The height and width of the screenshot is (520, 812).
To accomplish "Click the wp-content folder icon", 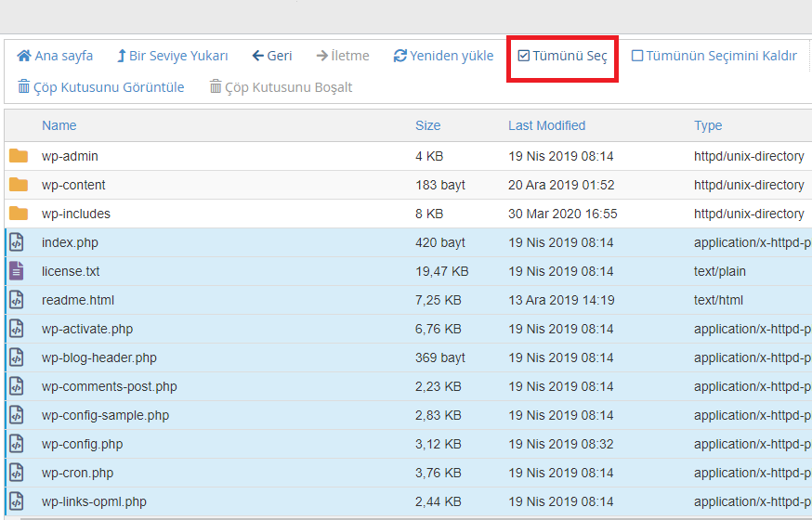I will 19,185.
